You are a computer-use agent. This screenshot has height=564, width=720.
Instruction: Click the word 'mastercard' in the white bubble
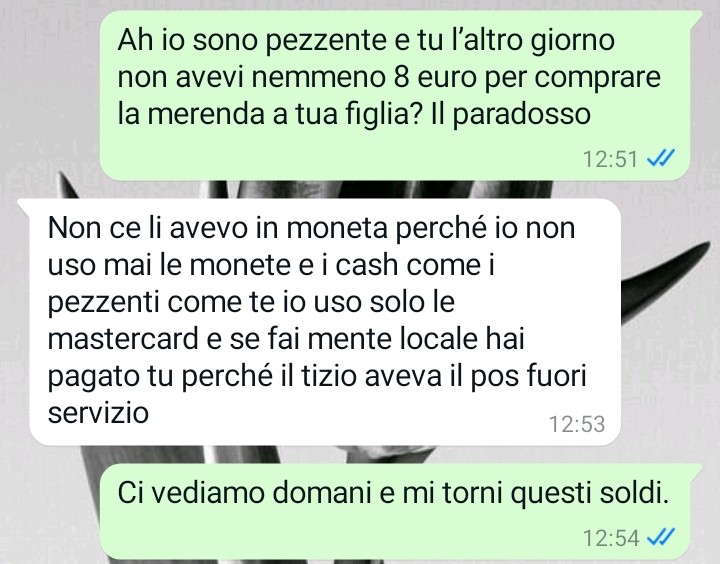(123, 339)
